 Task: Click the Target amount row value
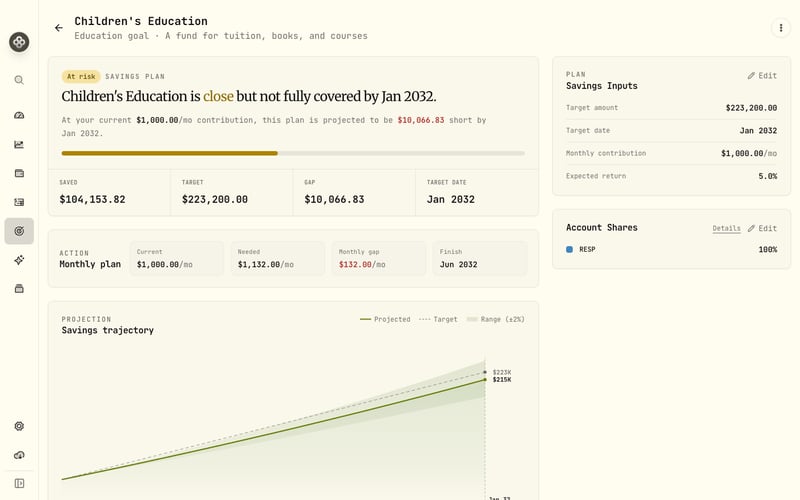751,108
